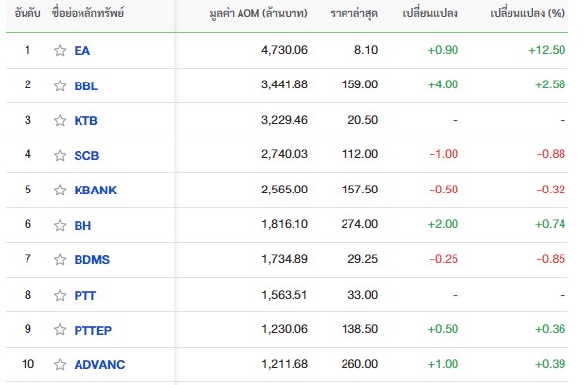
Task: Mark PTTEP with the star icon
Action: click(60, 330)
